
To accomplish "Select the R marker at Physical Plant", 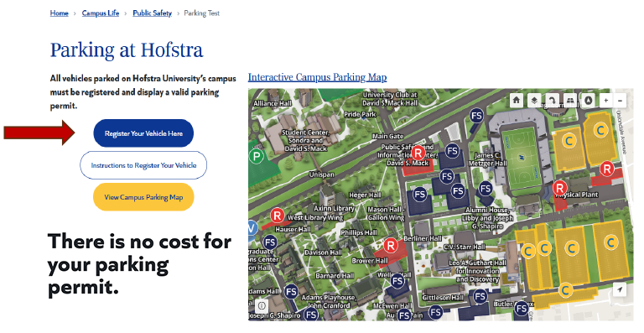I will point(559,189).
